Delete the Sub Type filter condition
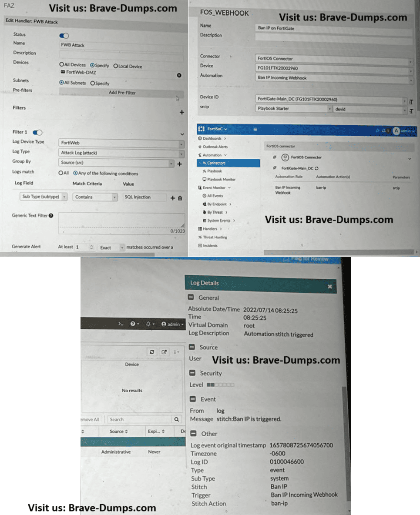The image size is (420, 515). pyautogui.click(x=180, y=198)
